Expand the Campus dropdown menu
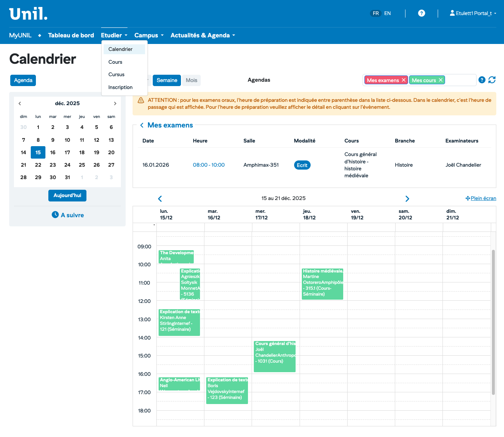 pos(149,36)
